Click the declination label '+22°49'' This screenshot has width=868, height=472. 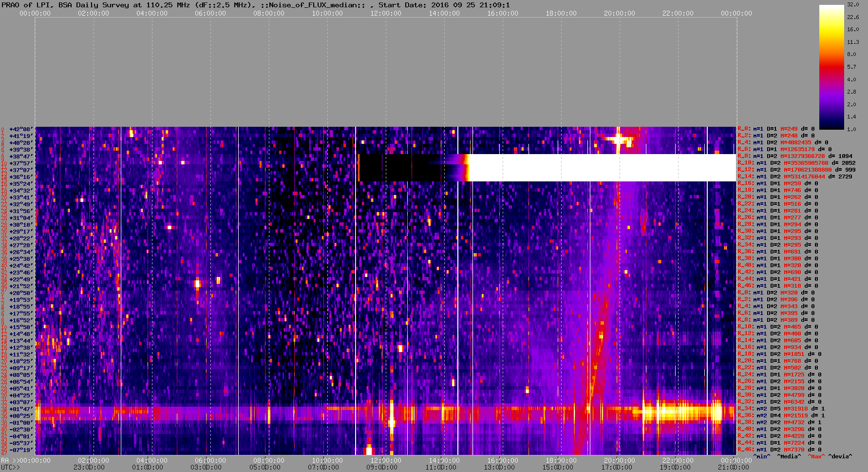[x=20, y=279]
